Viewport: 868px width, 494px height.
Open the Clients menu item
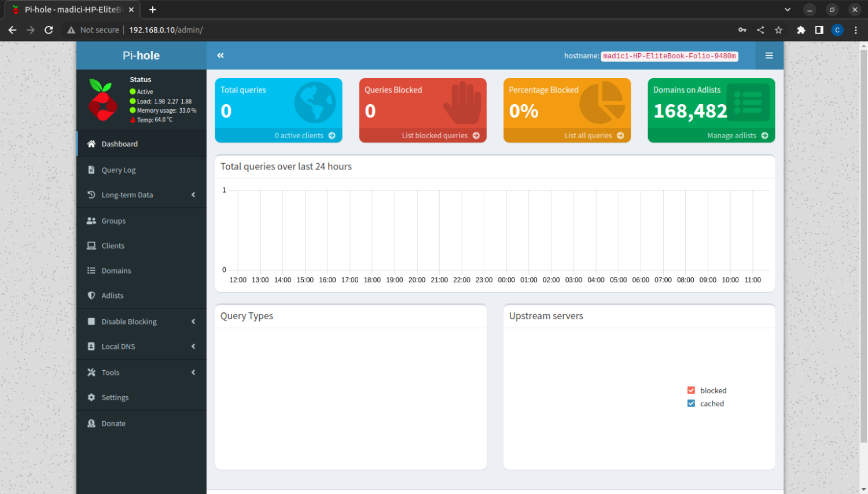click(x=141, y=246)
